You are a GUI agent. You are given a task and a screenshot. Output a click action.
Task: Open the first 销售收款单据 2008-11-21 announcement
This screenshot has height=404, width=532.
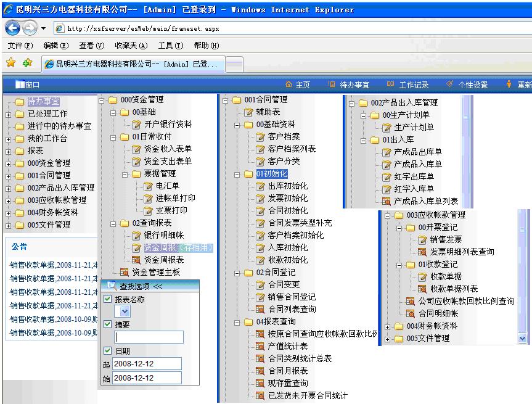click(x=53, y=265)
